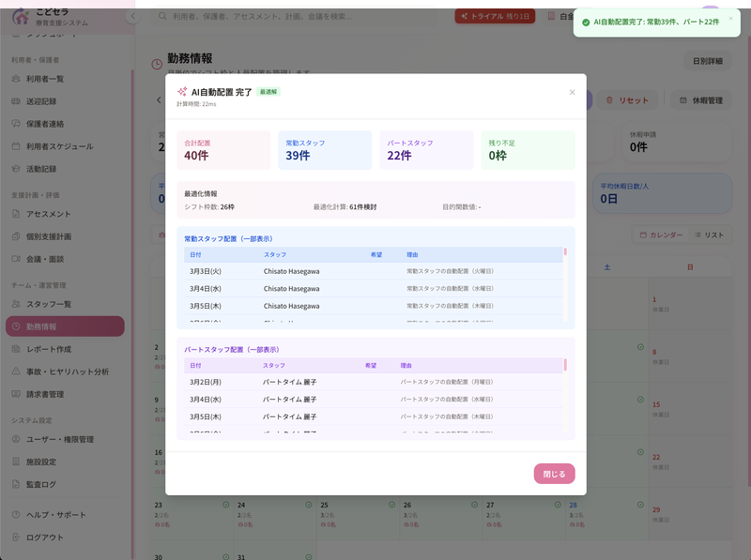Click the 事故・ヒヤリハット分析 warning icon
This screenshot has width=751, height=560.
click(x=16, y=371)
